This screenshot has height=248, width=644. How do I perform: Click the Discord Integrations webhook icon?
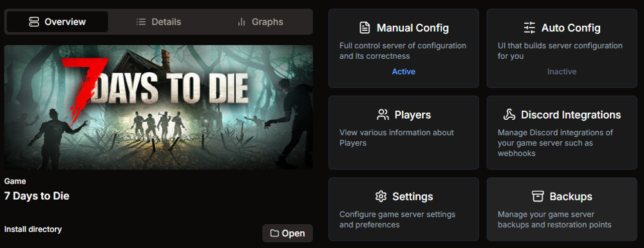[x=509, y=115]
